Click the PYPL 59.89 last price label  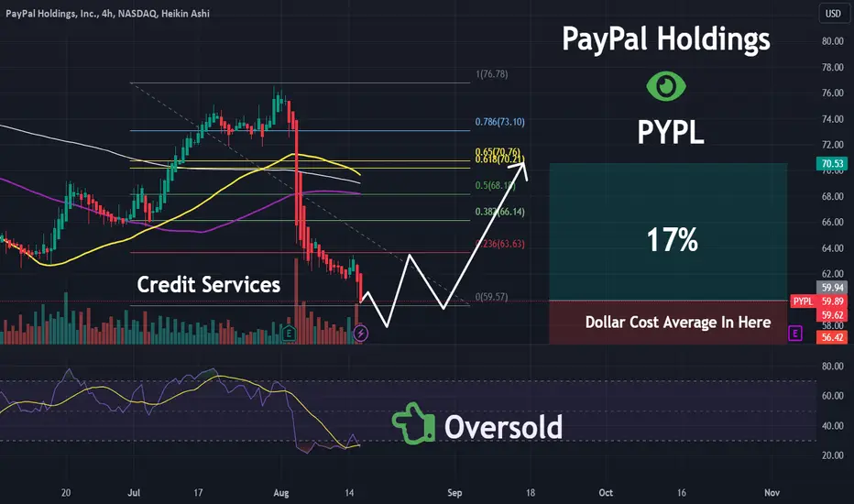point(818,301)
